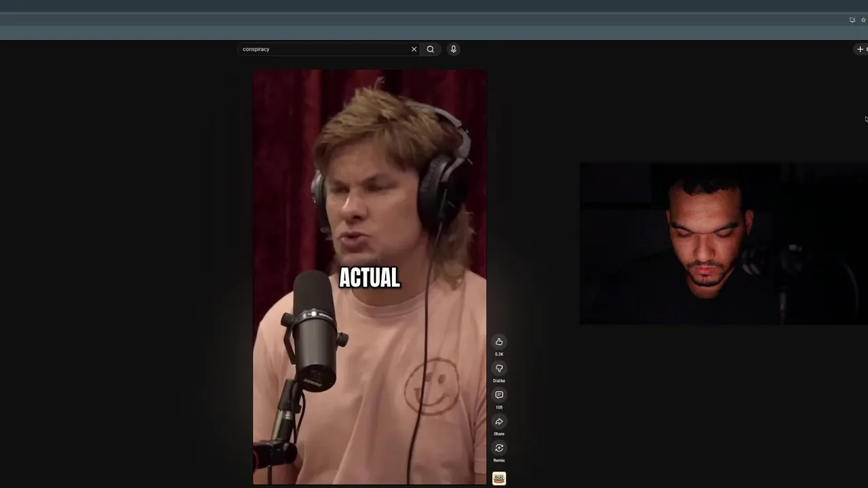
Task: Click the browser cast icon beside the star
Action: pos(852,20)
